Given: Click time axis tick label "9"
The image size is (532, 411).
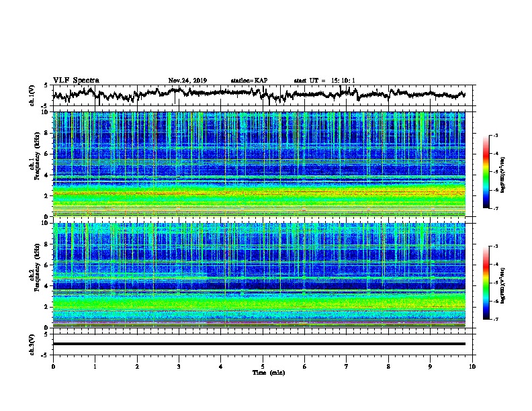Looking at the screenshot, I should [430, 367].
